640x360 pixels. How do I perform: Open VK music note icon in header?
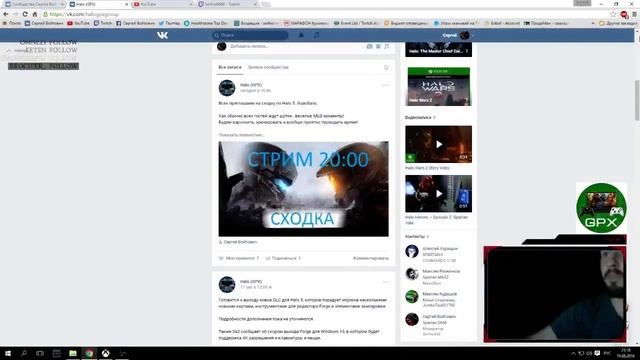pos(317,35)
